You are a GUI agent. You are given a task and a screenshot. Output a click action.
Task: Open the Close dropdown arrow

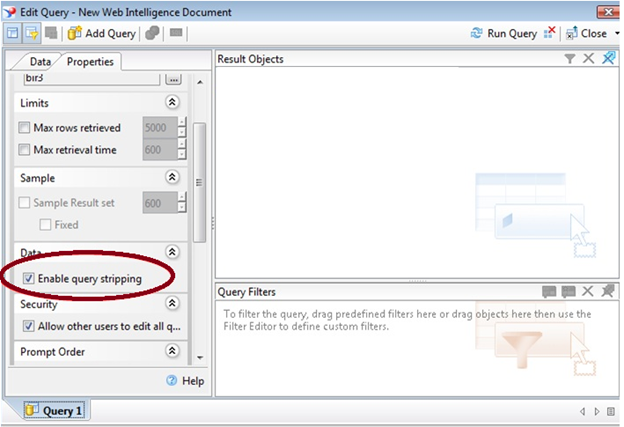(617, 33)
